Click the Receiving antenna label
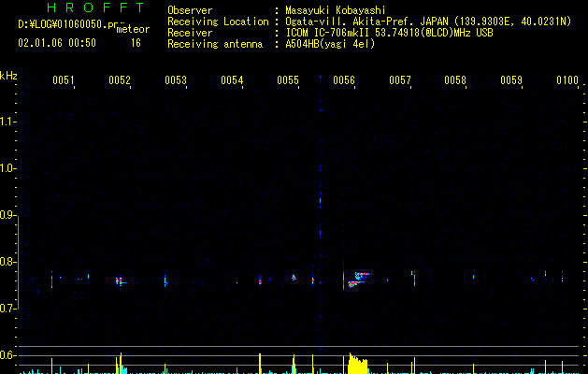Screen dimensions: 588x374 (215, 44)
